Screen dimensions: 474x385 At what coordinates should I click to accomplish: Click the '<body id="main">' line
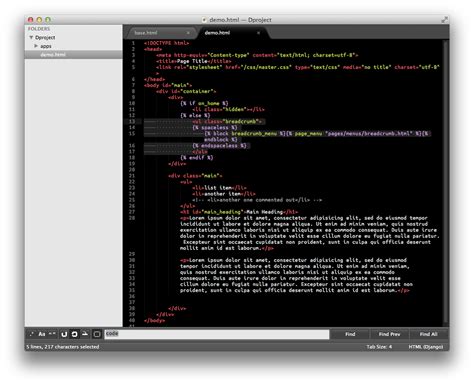pos(168,85)
